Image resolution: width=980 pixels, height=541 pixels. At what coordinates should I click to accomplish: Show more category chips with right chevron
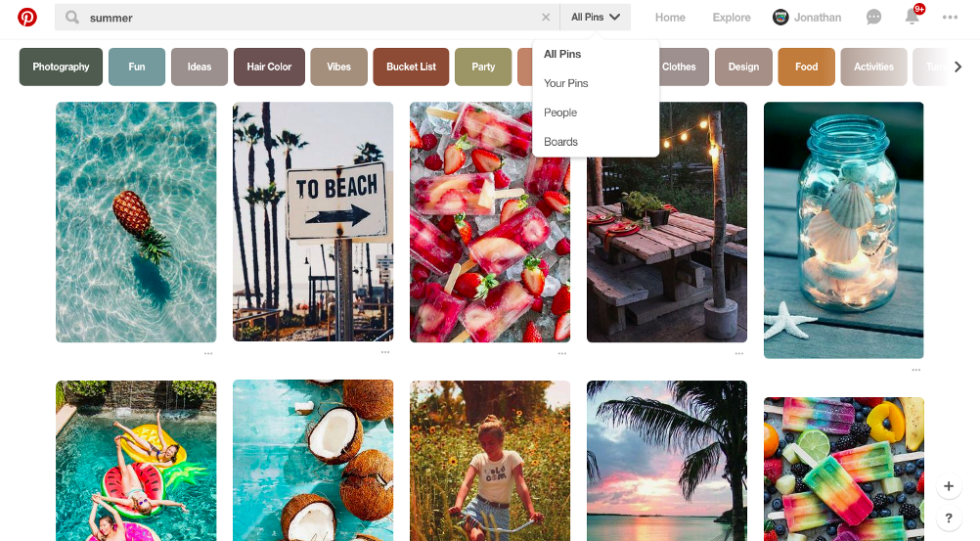pyautogui.click(x=958, y=67)
